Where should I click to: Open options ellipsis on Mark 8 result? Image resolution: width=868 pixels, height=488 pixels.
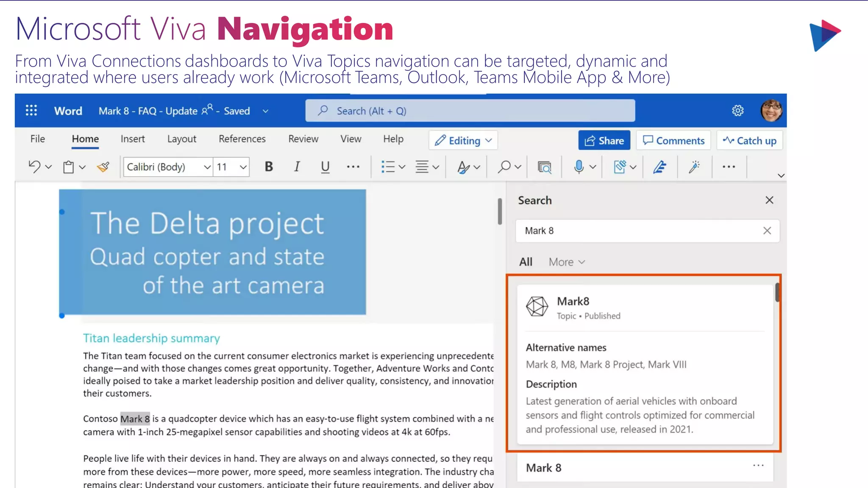[758, 466]
